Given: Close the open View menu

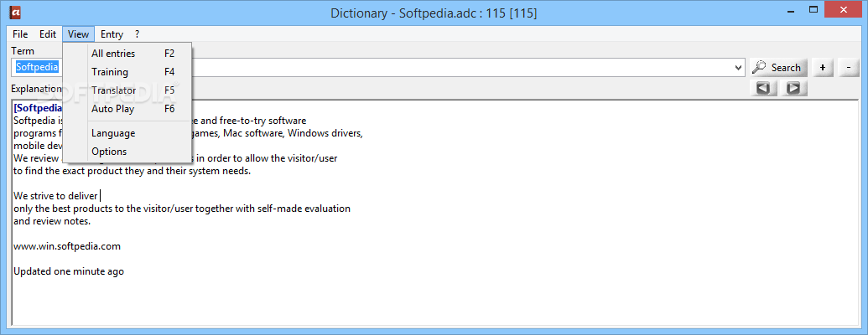Looking at the screenshot, I should 78,34.
